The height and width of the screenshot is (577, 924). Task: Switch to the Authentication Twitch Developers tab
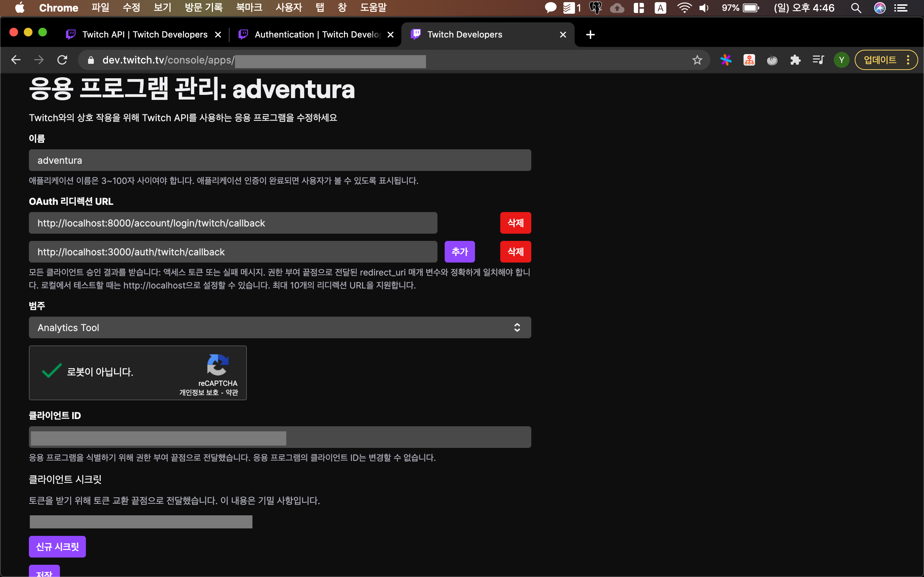pos(317,35)
